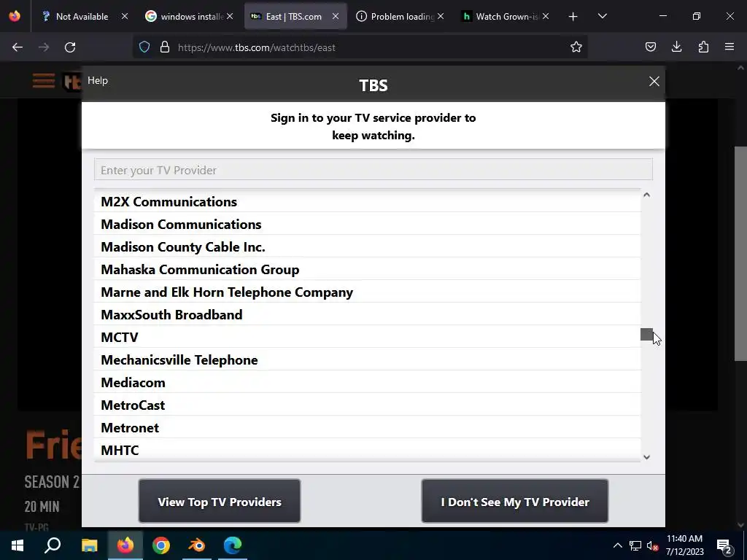Open Firefox application menu
747x560 pixels.
(x=729, y=47)
